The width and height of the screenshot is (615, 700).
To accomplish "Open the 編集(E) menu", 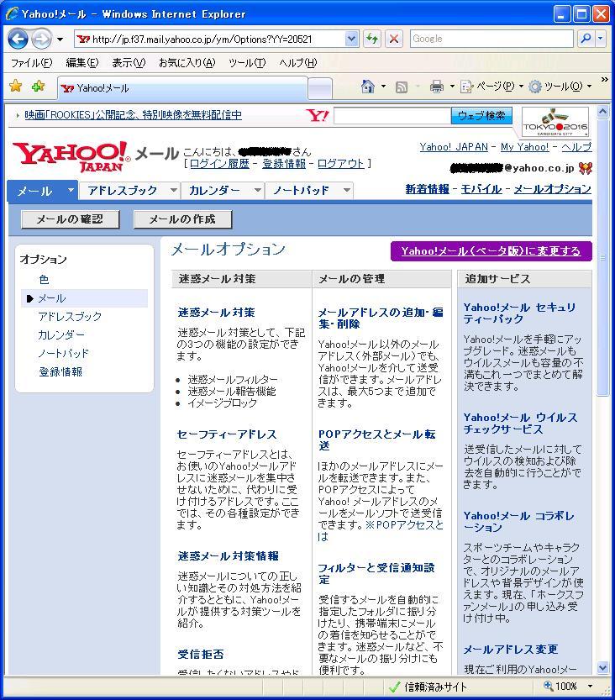I will coord(82,63).
